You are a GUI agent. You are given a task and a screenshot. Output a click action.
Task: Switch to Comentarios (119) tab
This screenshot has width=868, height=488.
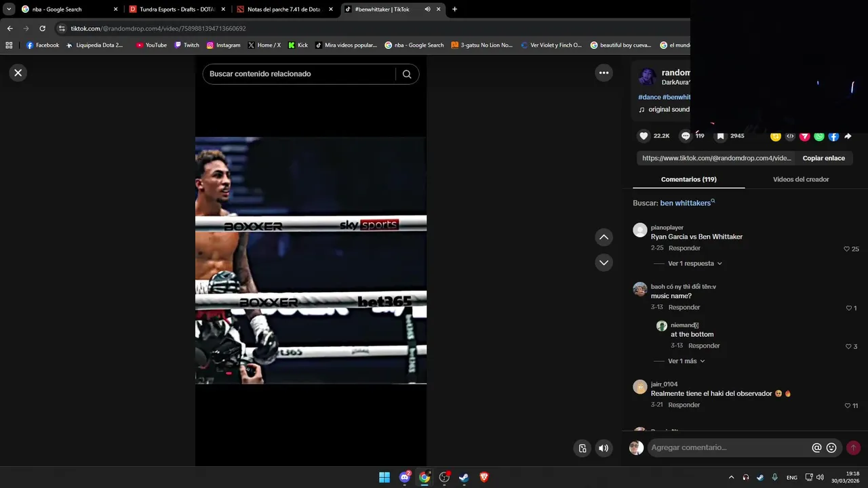click(x=688, y=180)
